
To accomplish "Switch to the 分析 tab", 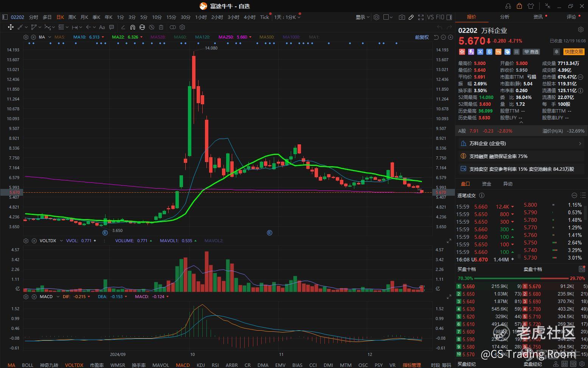I will click(x=504, y=17).
